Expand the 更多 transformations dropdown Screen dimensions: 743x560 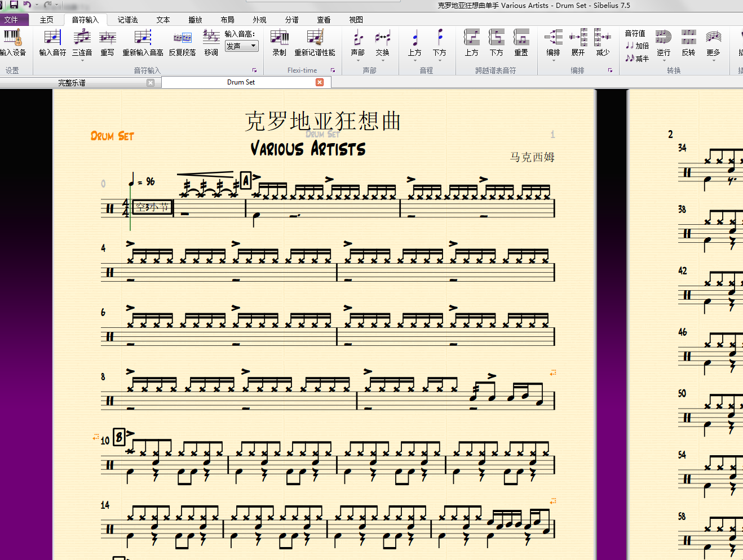pos(713,60)
